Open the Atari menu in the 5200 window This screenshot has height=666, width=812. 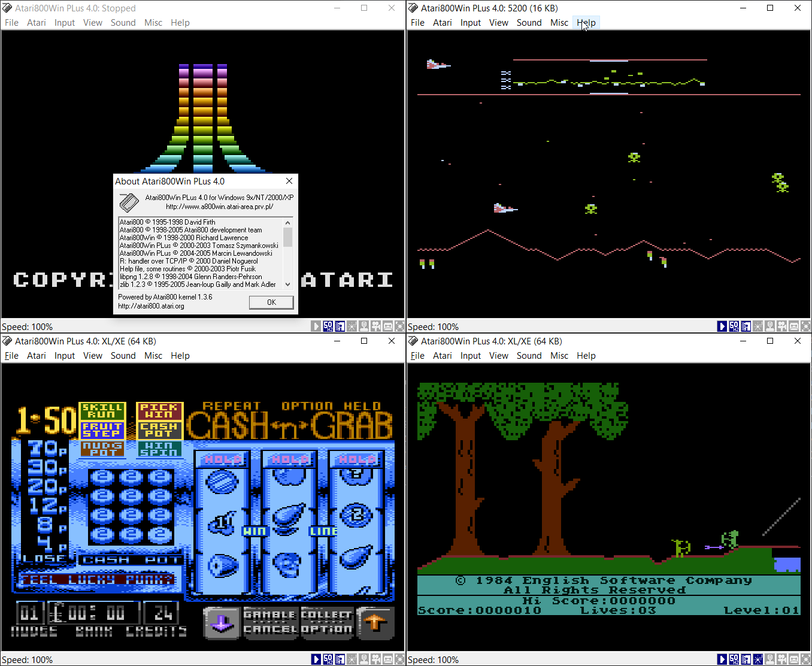(443, 23)
